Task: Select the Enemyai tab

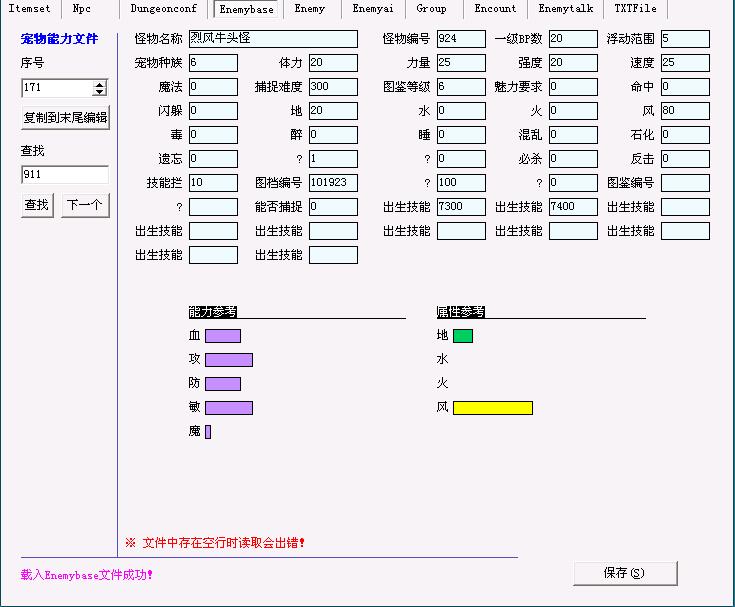Action: coord(372,9)
